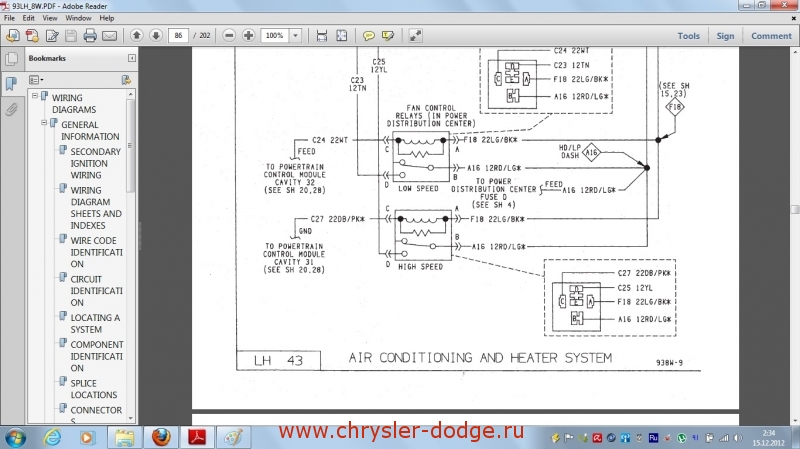This screenshot has width=800, height=449.
Task: Zoom in with the plus button
Action: [248, 35]
